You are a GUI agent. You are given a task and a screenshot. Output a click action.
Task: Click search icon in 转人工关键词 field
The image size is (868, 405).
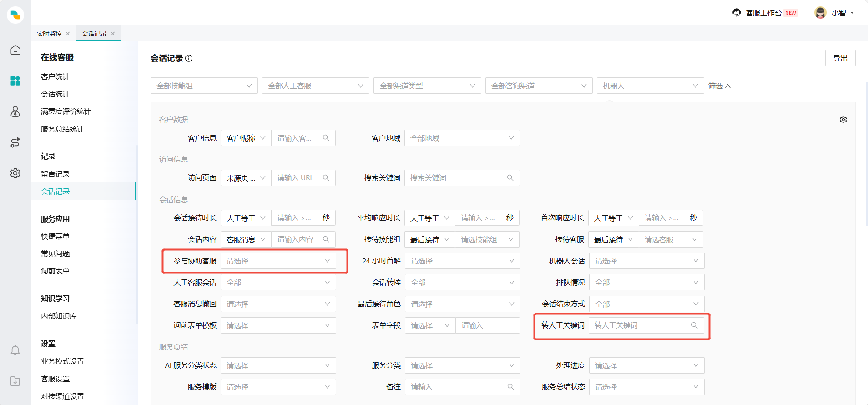click(694, 325)
